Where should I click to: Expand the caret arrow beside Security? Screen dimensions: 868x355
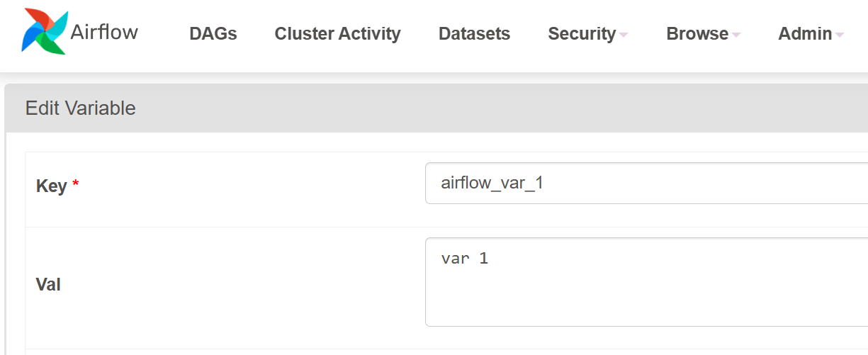tap(624, 35)
